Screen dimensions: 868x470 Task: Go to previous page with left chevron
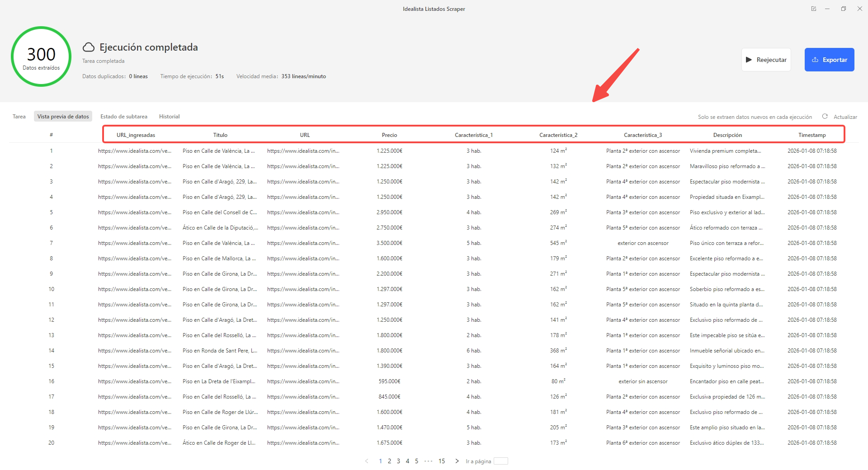367,461
